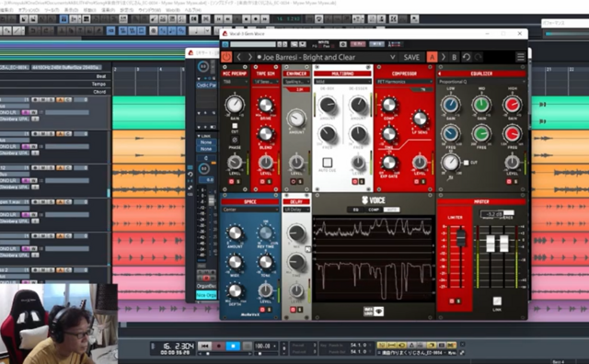
Task: Toggle the Master LINK button
Action: [x=497, y=301]
